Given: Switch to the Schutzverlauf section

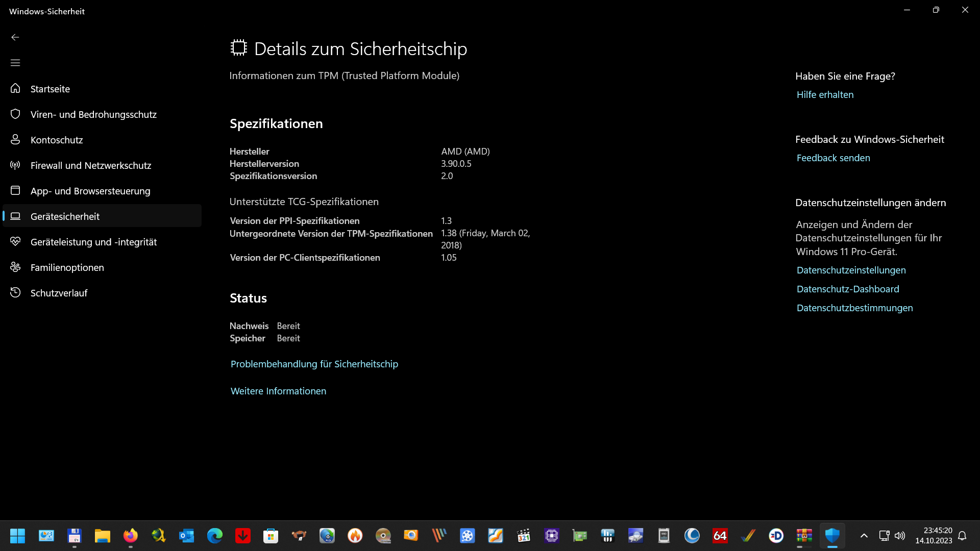Looking at the screenshot, I should [x=59, y=292].
